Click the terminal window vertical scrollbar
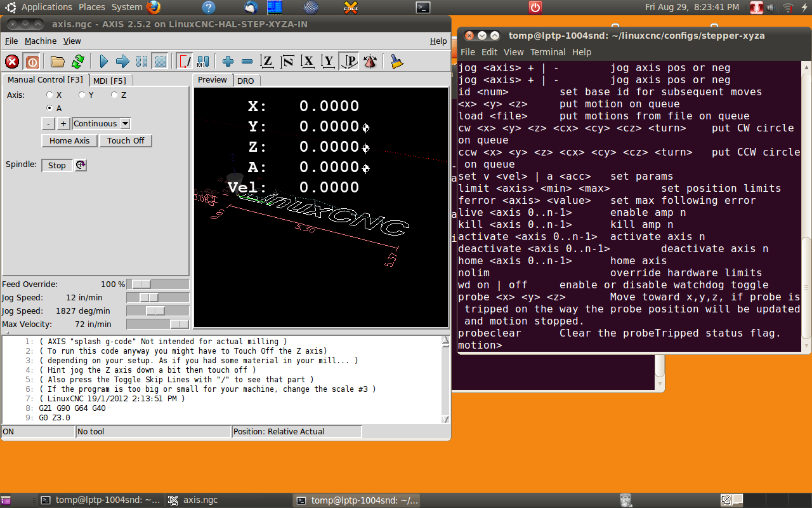 pyautogui.click(x=806, y=207)
